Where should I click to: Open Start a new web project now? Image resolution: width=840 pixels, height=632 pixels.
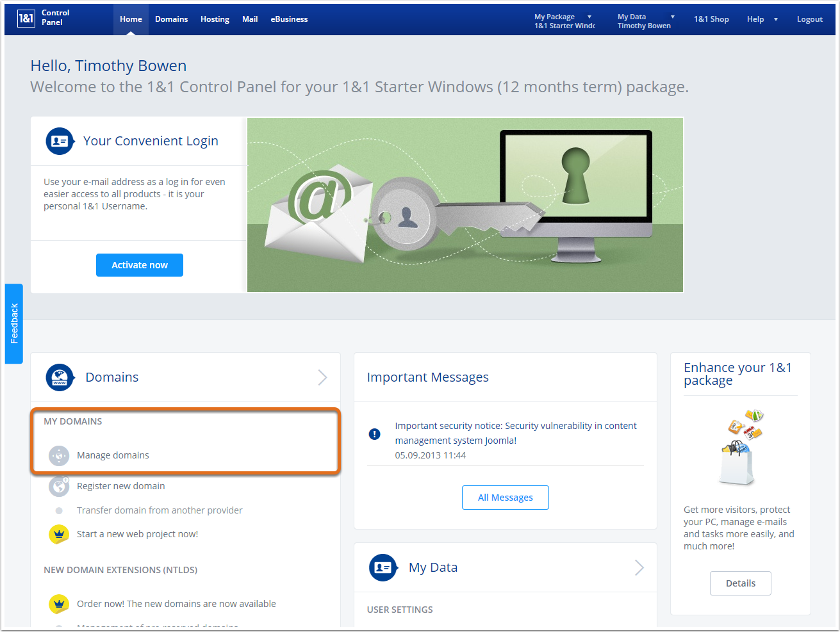point(137,534)
